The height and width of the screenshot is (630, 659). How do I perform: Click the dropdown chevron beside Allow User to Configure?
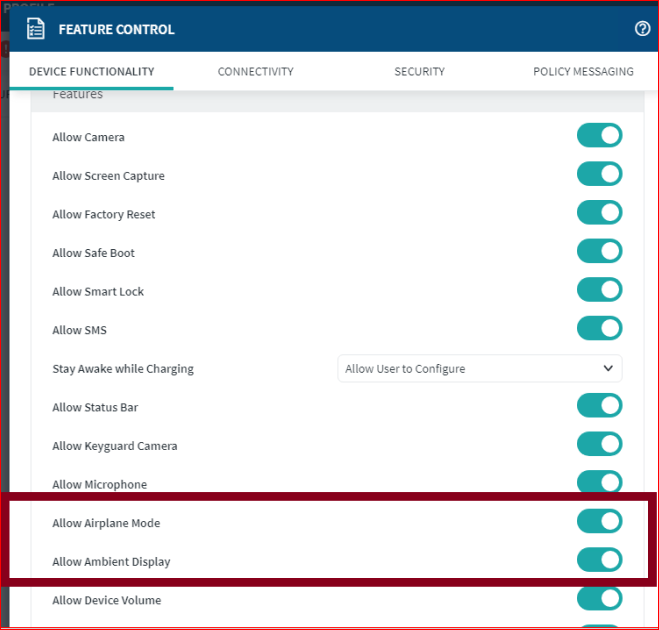tap(608, 368)
